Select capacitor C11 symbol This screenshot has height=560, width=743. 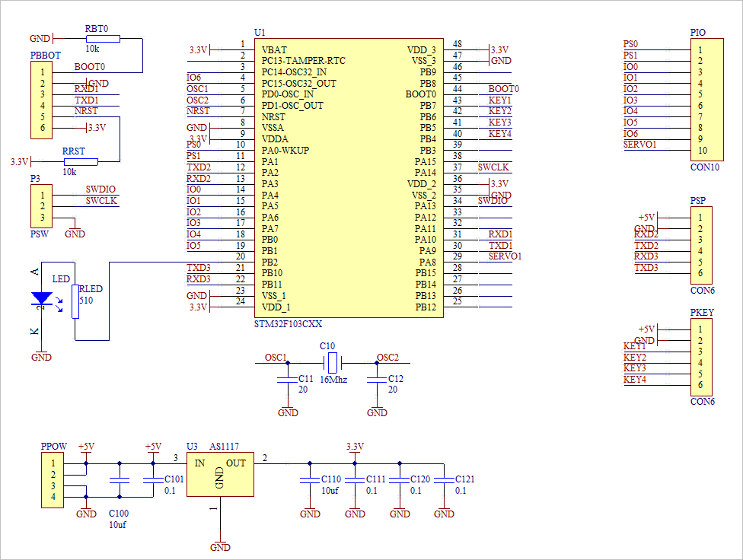[288, 380]
